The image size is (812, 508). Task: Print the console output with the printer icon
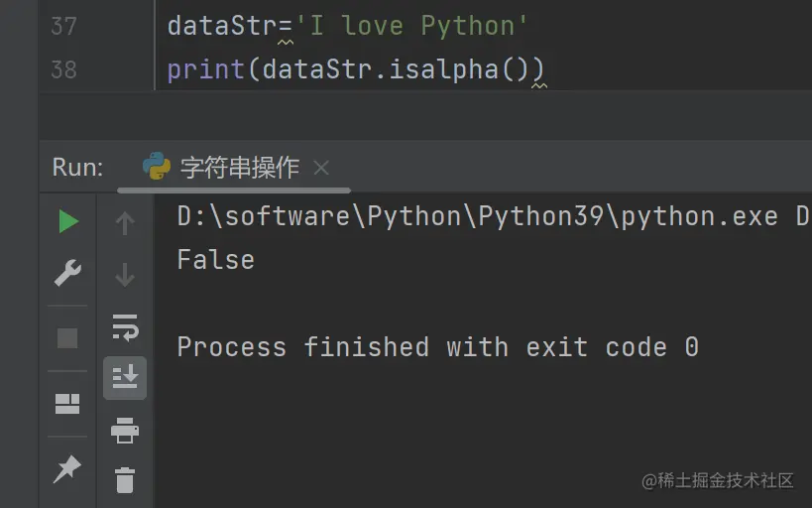tap(125, 431)
